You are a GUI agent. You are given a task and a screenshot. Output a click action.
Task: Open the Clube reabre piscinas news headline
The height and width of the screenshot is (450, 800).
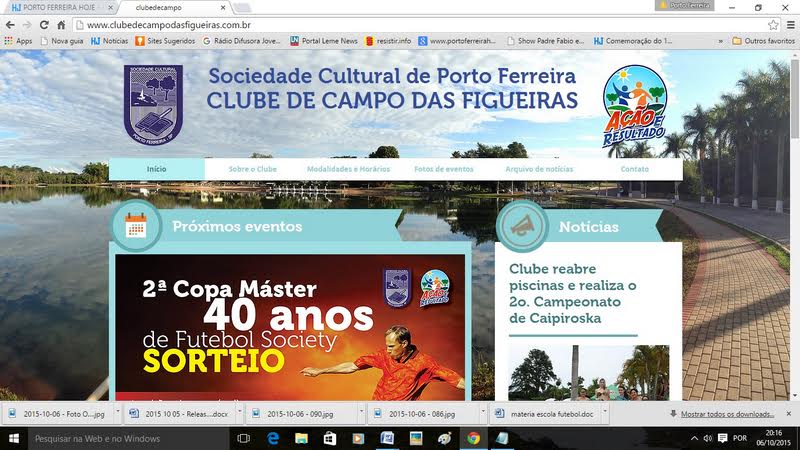tap(572, 293)
